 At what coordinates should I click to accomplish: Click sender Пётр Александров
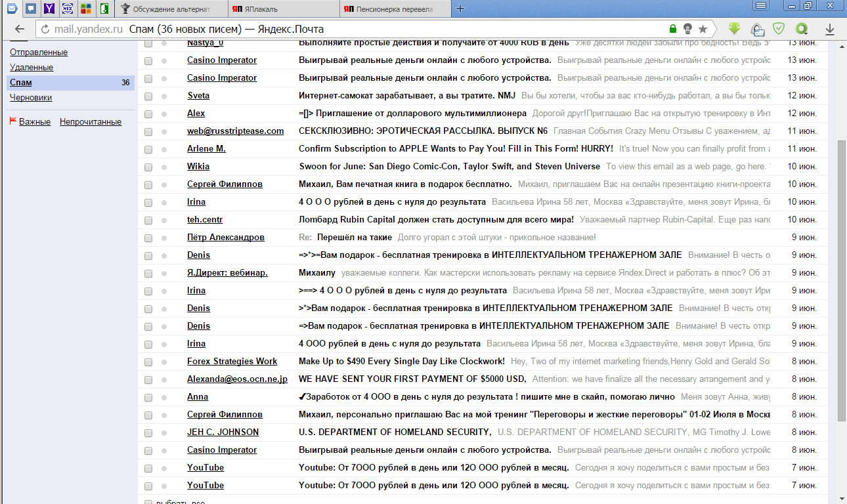(226, 238)
